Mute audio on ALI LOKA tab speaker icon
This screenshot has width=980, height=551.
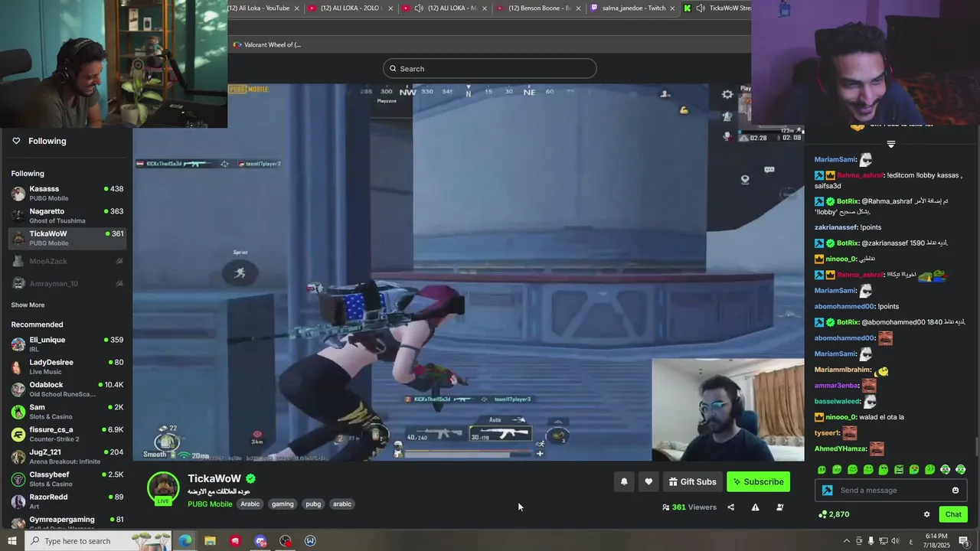(x=419, y=8)
